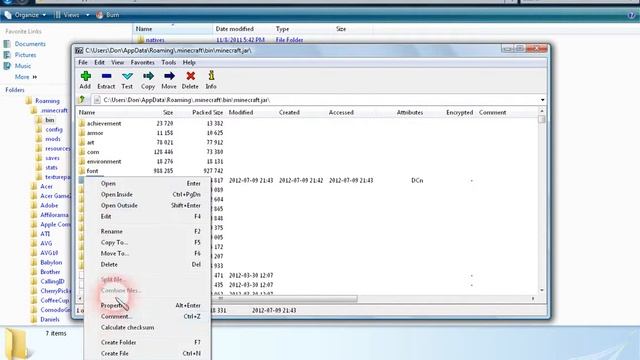This screenshot has height=360, width=640.
Task: Click the Add toolbar icon in 7-Zip
Action: [x=85, y=80]
